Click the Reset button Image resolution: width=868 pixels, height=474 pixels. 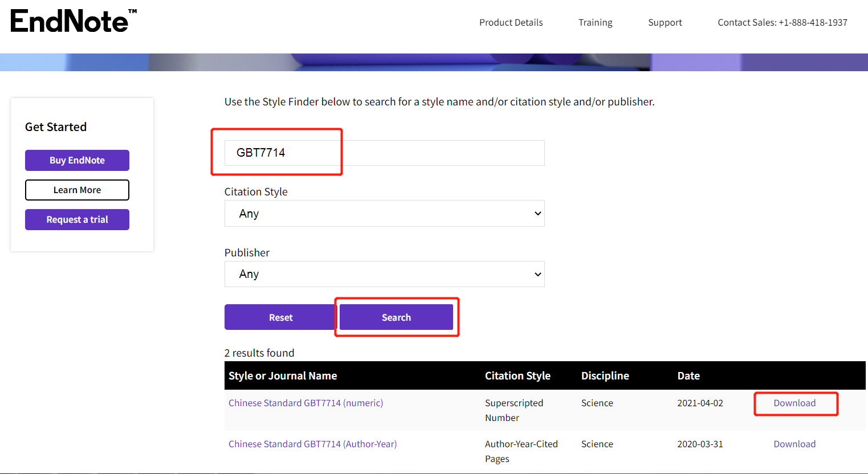point(281,317)
